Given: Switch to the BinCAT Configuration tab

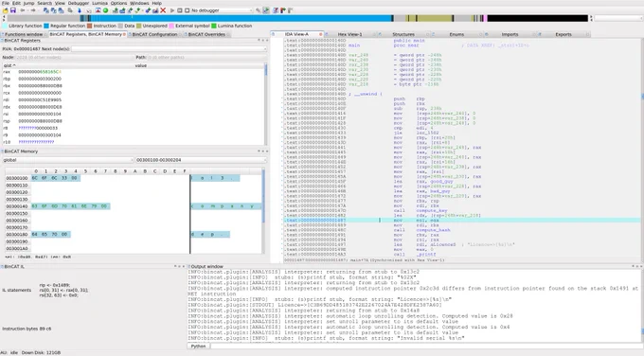Looking at the screenshot, I should coord(154,34).
